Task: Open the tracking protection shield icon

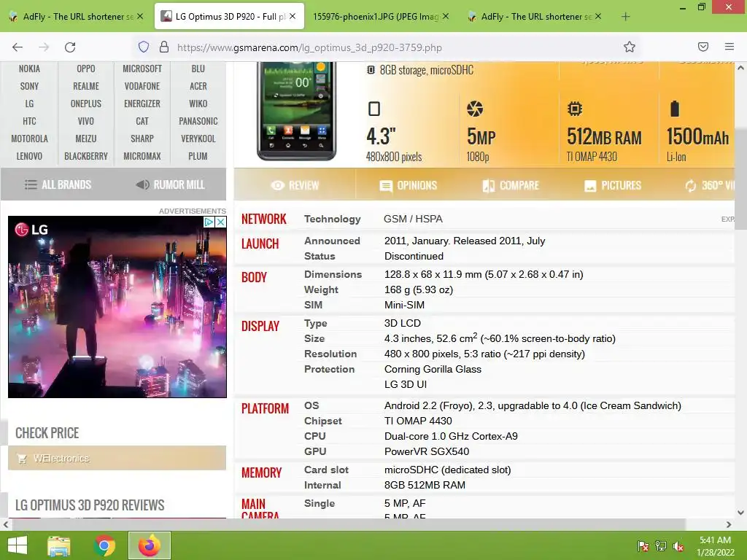Action: click(x=144, y=47)
